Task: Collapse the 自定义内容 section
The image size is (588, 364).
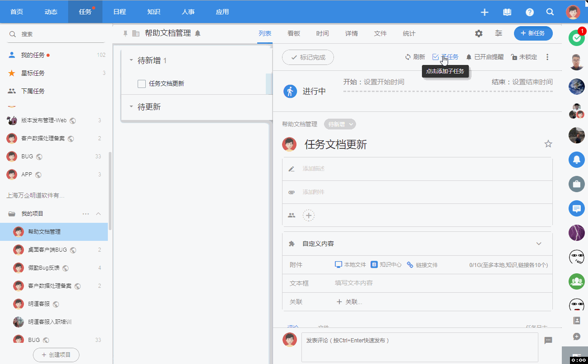Action: point(538,244)
